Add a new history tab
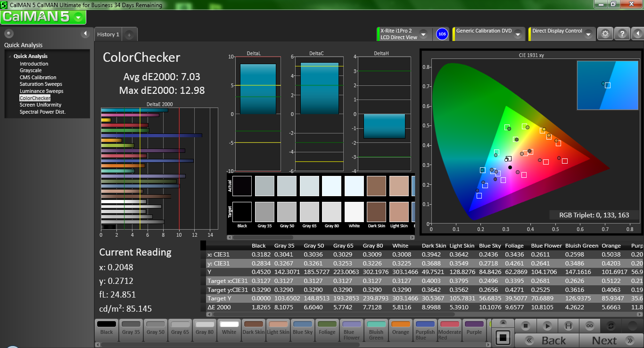The image size is (644, 348). [129, 34]
